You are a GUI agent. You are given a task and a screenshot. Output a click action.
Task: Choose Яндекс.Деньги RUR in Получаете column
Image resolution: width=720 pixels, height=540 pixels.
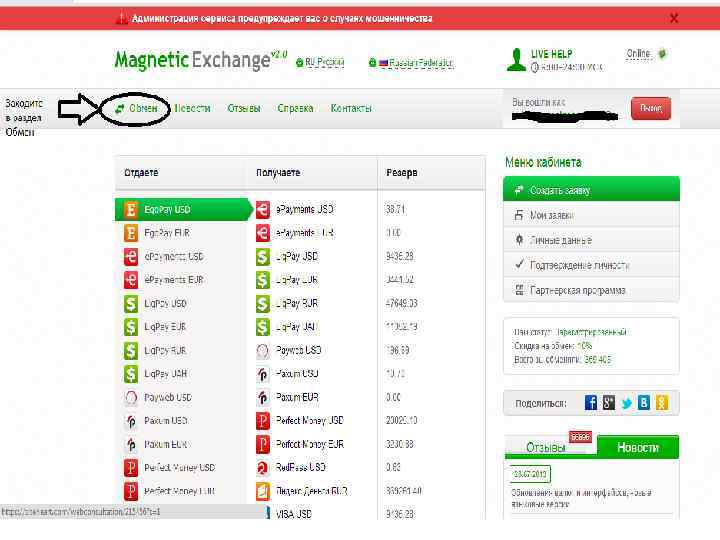[x=302, y=491]
